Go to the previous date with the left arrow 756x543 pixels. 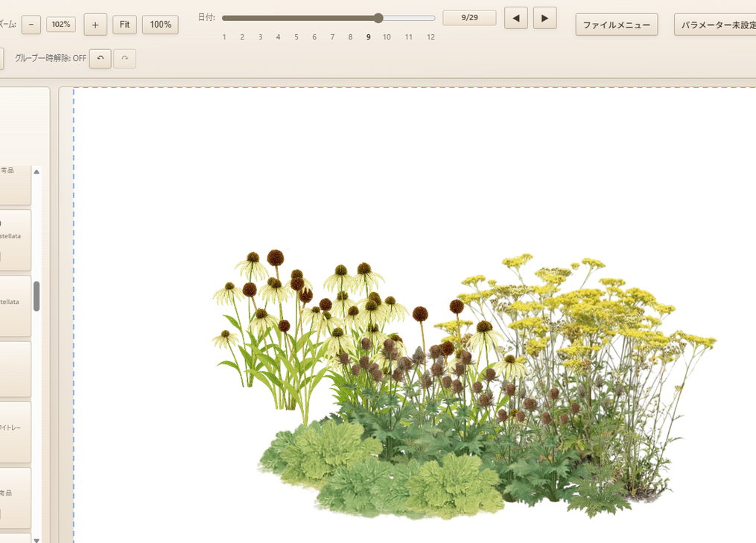pyautogui.click(x=515, y=17)
